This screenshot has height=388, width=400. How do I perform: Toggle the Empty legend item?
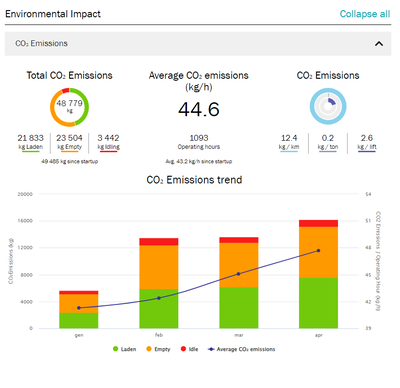(158, 349)
